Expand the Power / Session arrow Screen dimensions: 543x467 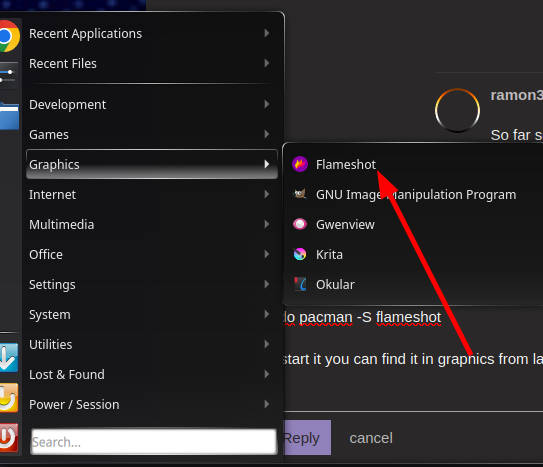coord(267,404)
